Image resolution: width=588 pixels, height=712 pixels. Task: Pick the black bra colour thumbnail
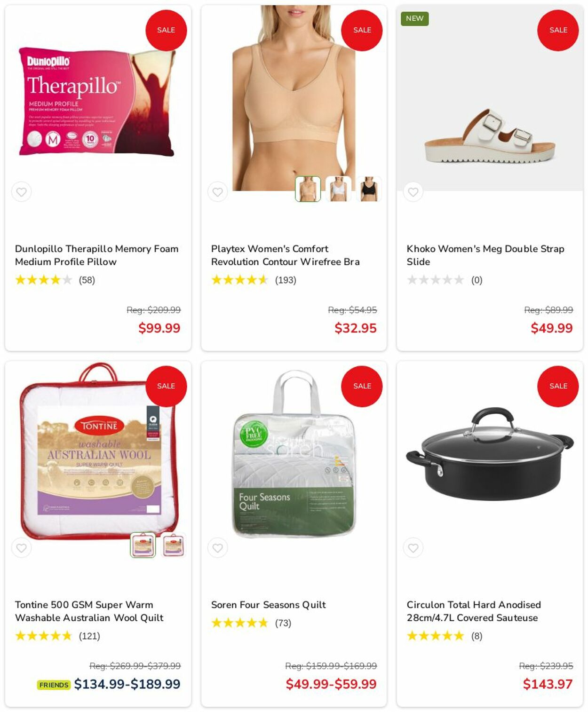pyautogui.click(x=369, y=189)
